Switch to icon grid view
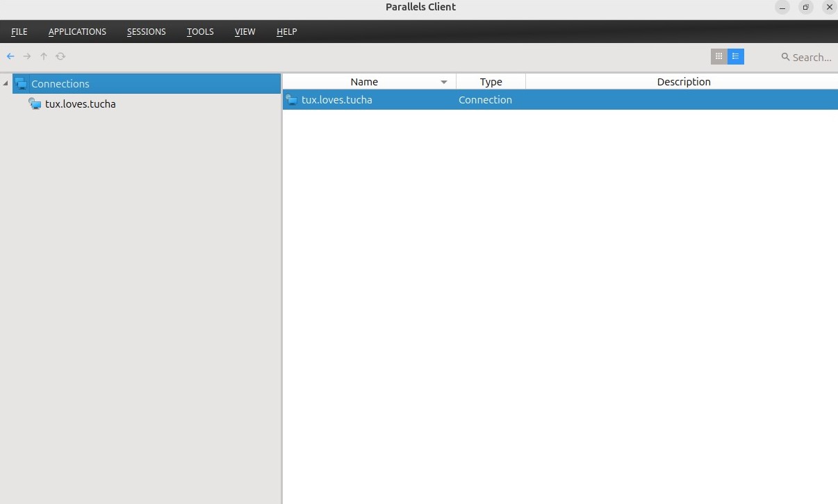Screen dimensions: 838x504 pyautogui.click(x=719, y=56)
